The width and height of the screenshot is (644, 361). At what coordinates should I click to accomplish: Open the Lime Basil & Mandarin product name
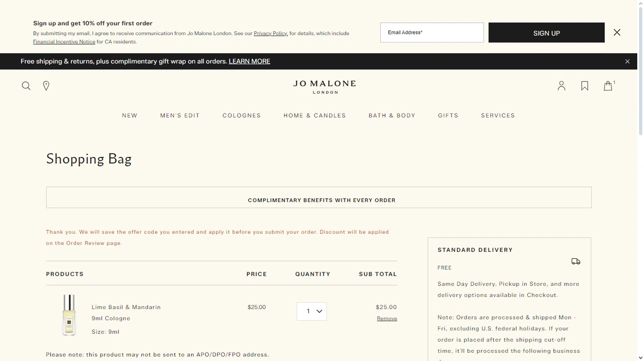pyautogui.click(x=126, y=307)
